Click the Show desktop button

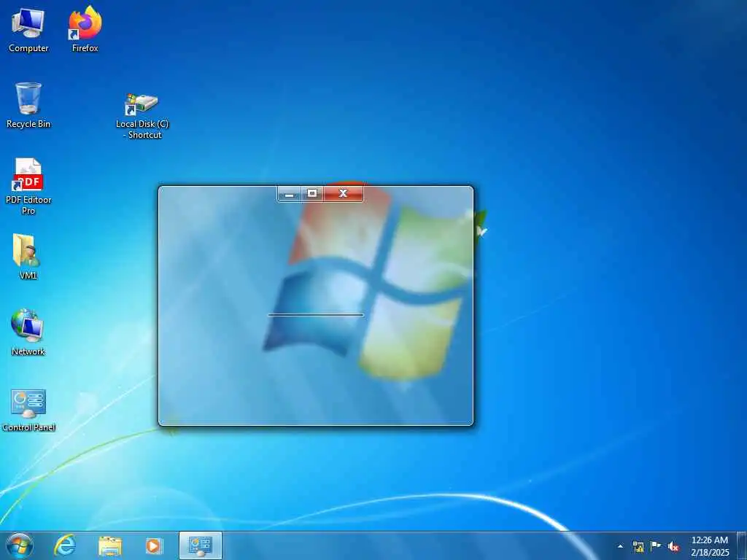(x=742, y=545)
